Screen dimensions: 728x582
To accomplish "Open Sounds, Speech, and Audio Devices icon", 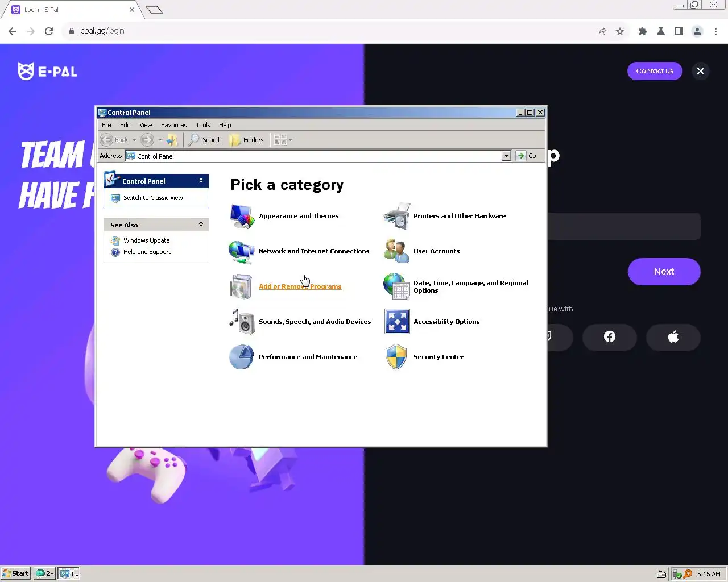I will (242, 322).
